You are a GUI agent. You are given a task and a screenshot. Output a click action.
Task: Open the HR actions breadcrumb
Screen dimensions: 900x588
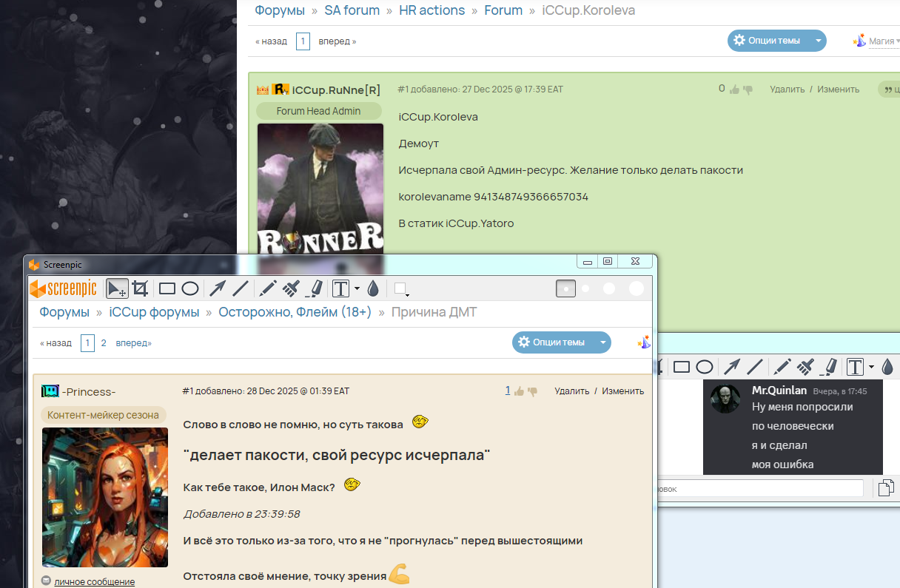(x=432, y=10)
